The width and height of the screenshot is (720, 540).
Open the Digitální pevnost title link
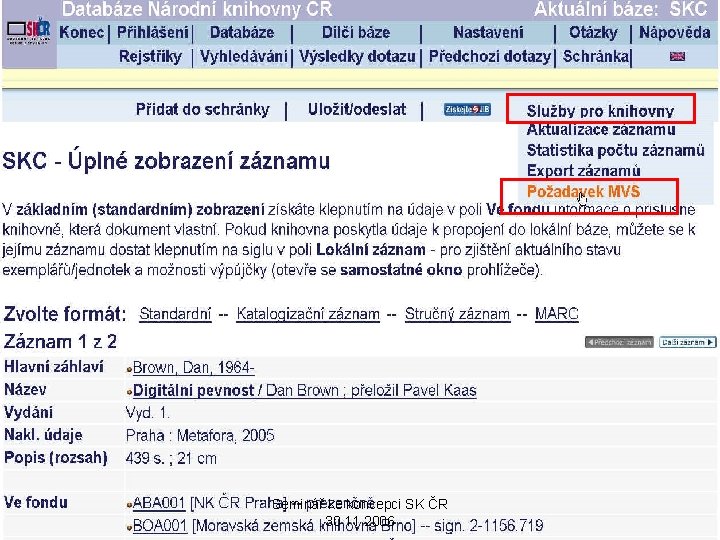coord(193,391)
